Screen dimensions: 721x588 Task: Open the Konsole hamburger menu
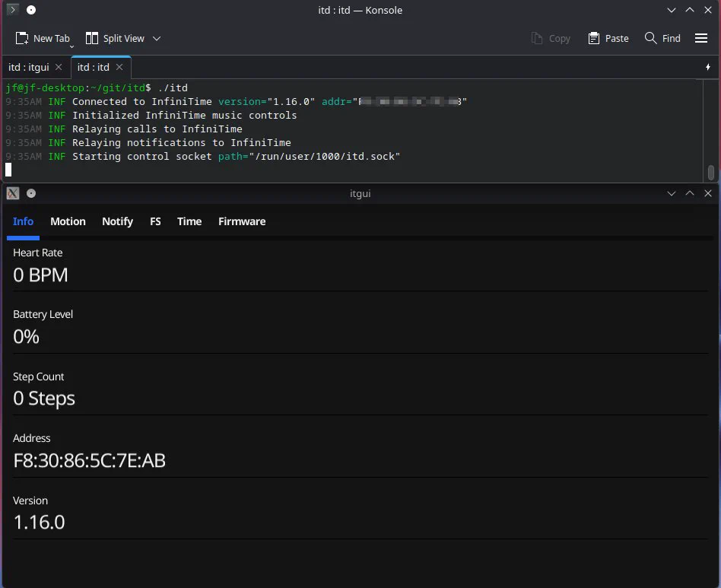pos(701,39)
